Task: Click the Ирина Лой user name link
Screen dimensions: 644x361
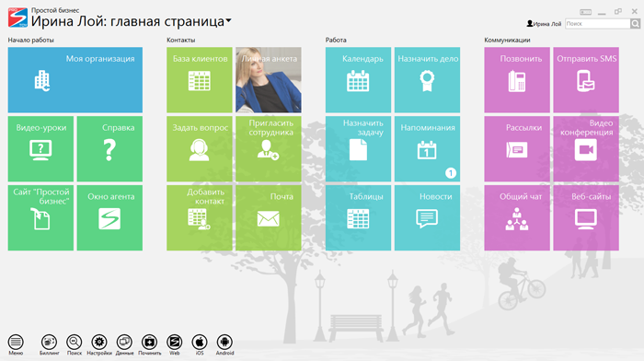Action: pyautogui.click(x=544, y=24)
